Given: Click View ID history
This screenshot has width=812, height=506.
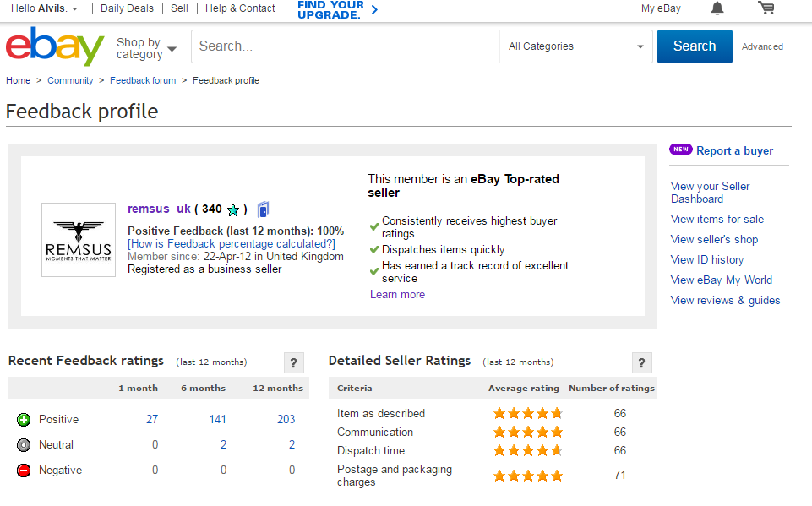Looking at the screenshot, I should pyautogui.click(x=707, y=259).
